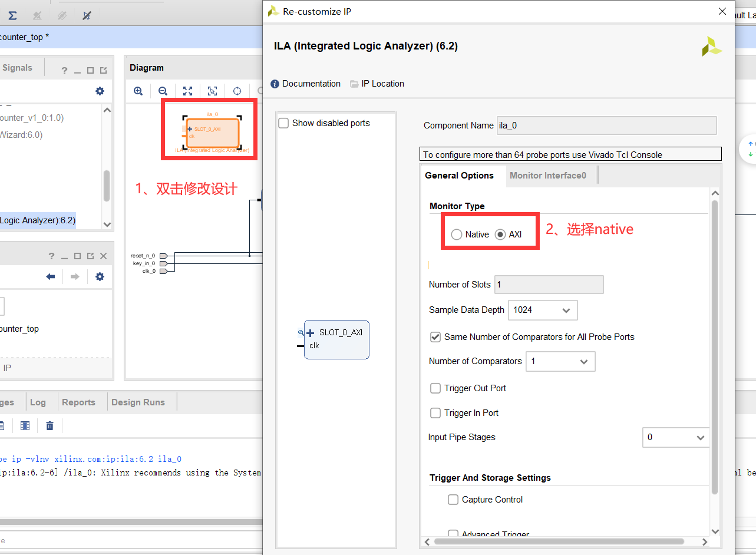
Task: Open the Sample Data Depth dropdown
Action: click(543, 310)
